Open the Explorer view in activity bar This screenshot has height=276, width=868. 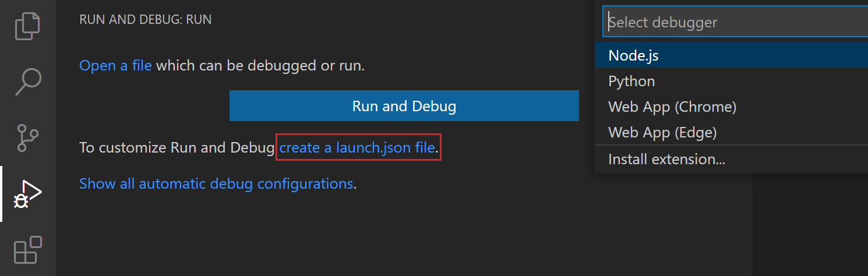pyautogui.click(x=28, y=26)
